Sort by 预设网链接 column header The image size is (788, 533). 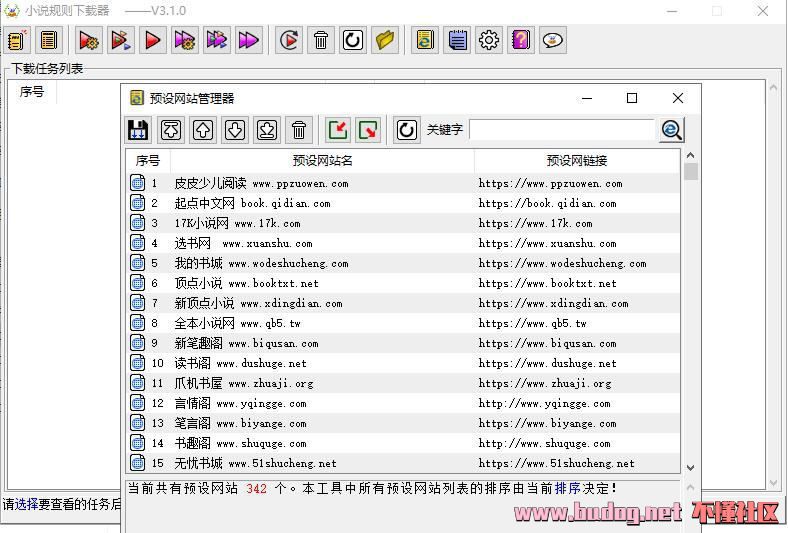(577, 161)
